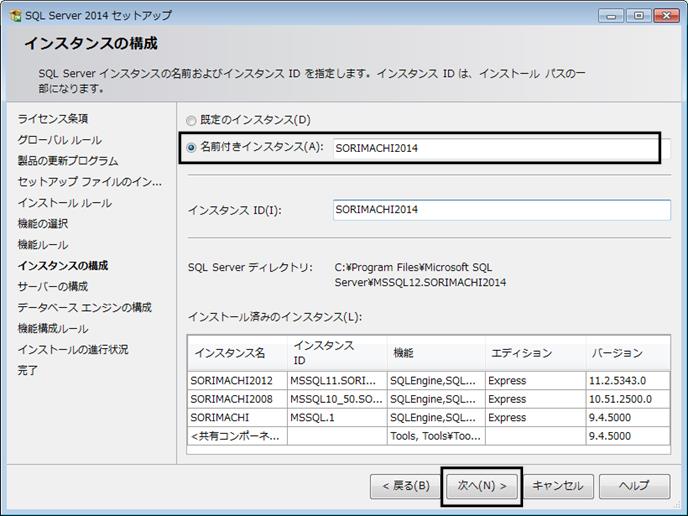This screenshot has height=516, width=688.
Task: Click the インスタンス ID column header
Action: pos(337,353)
